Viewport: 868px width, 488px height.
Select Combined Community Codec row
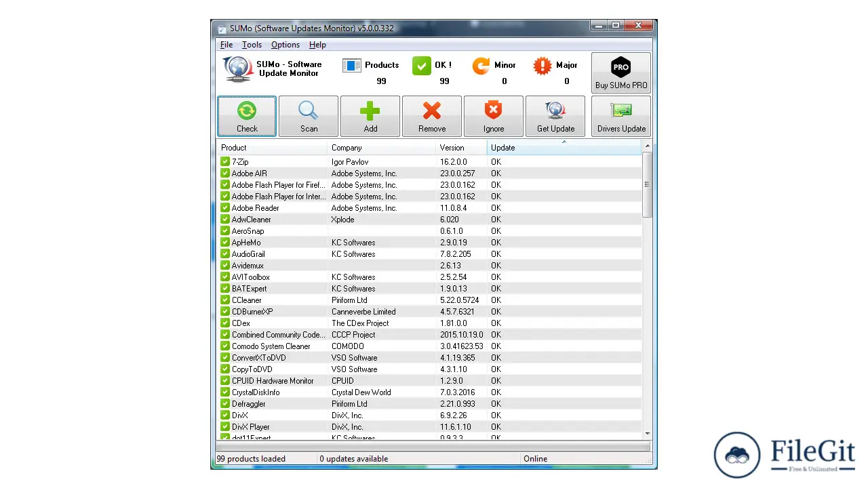tap(429, 335)
